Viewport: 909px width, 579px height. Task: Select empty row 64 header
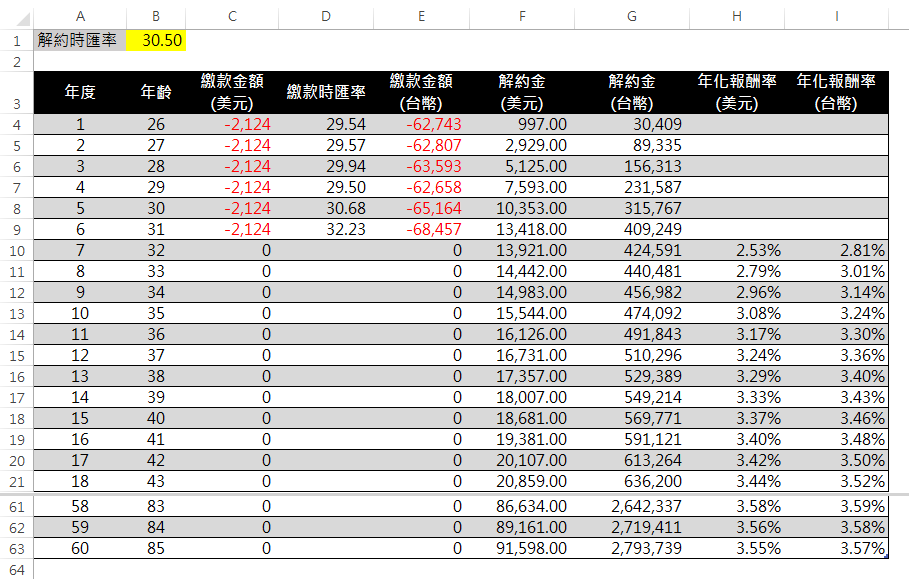coord(16,570)
